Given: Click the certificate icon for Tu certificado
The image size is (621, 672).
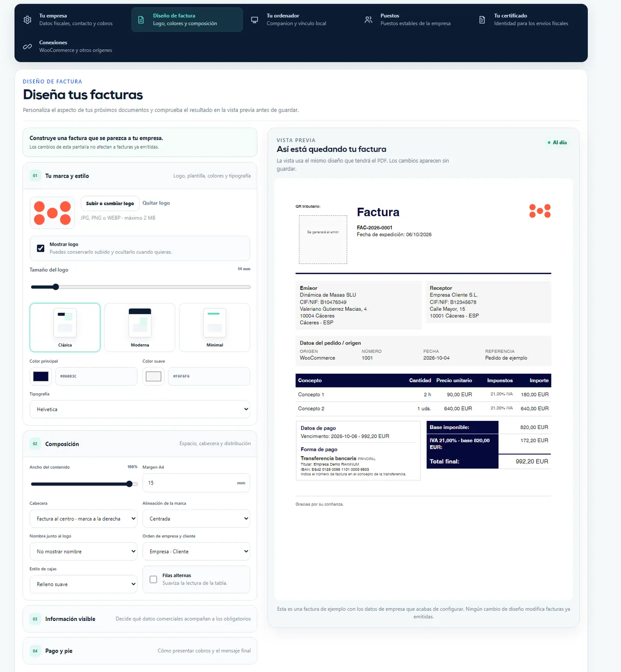Looking at the screenshot, I should [x=482, y=20].
